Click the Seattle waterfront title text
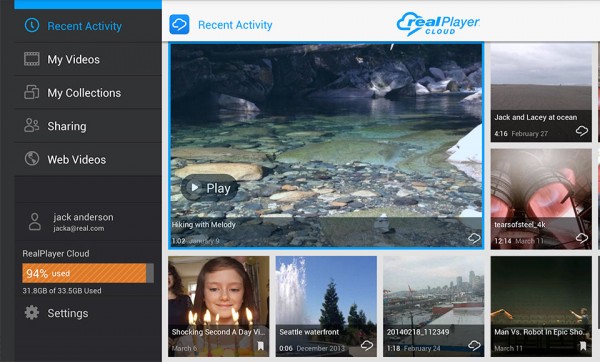 pyautogui.click(x=309, y=332)
